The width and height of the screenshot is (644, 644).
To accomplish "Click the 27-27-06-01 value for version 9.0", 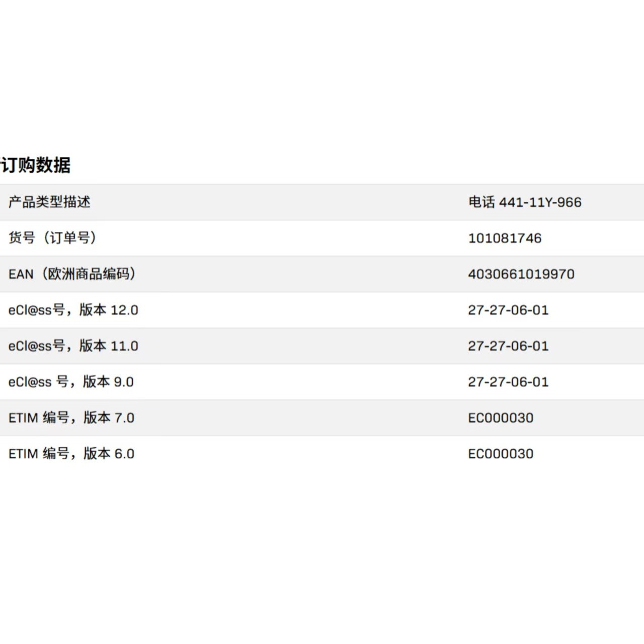I will tap(509, 382).
